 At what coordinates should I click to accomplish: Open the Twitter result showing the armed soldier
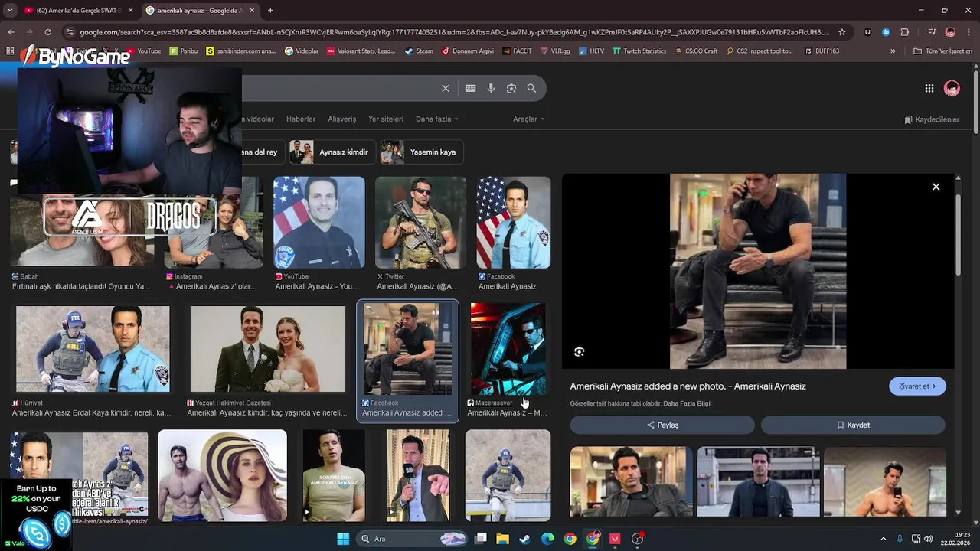click(420, 223)
